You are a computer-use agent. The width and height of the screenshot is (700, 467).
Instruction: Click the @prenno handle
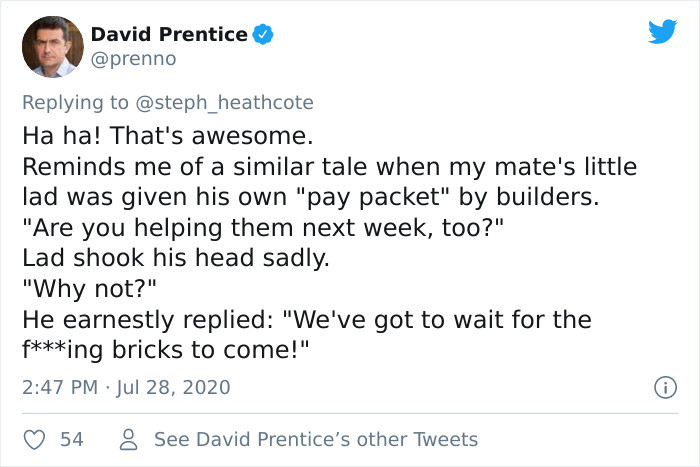point(133,59)
